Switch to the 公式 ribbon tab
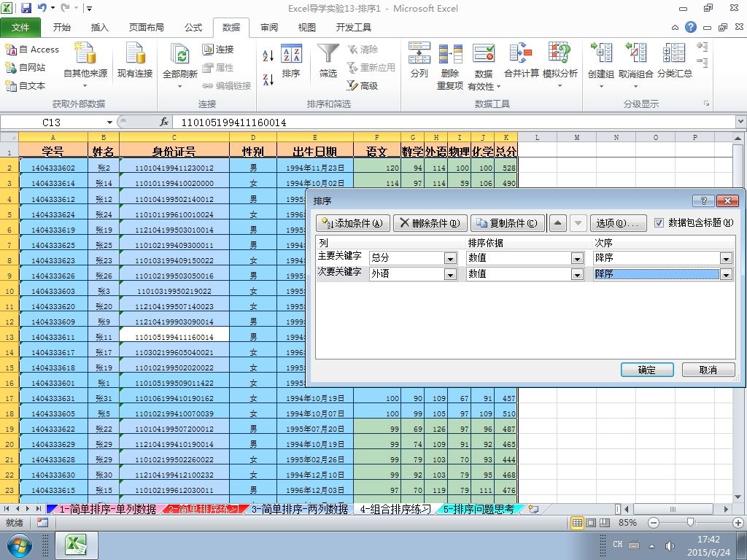This screenshot has height=560, width=747. [193, 28]
